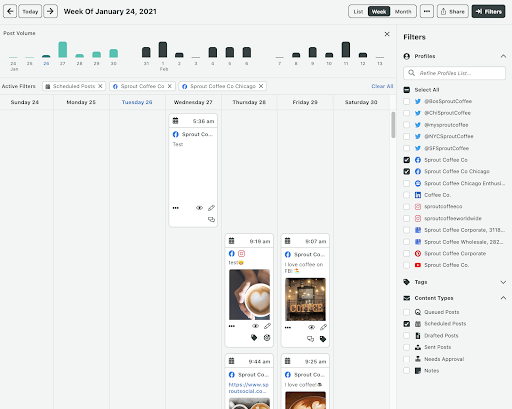Click the calendar vertical scrollbar
512x409 pixels.
393,125
